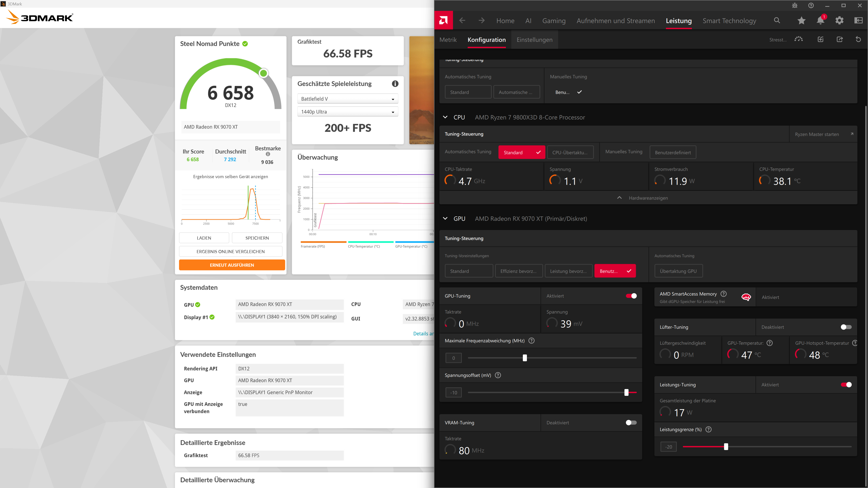Click the export profile icon
The image size is (868, 488).
click(x=839, y=39)
